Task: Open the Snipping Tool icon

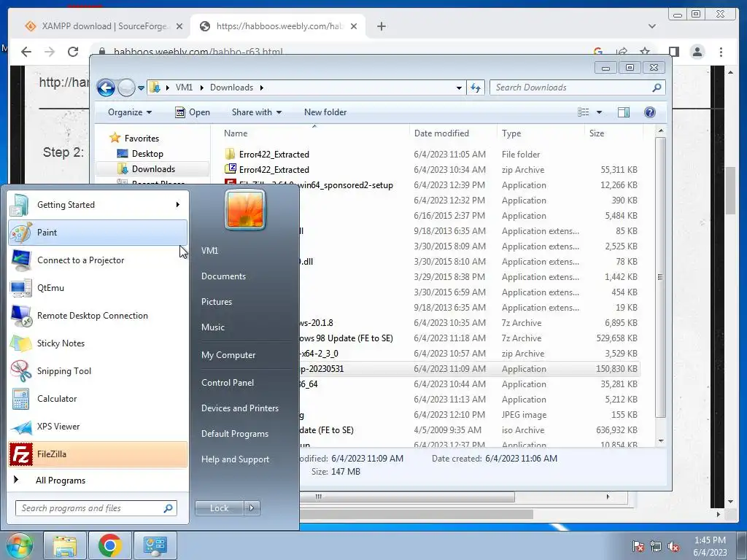Action: tap(21, 371)
